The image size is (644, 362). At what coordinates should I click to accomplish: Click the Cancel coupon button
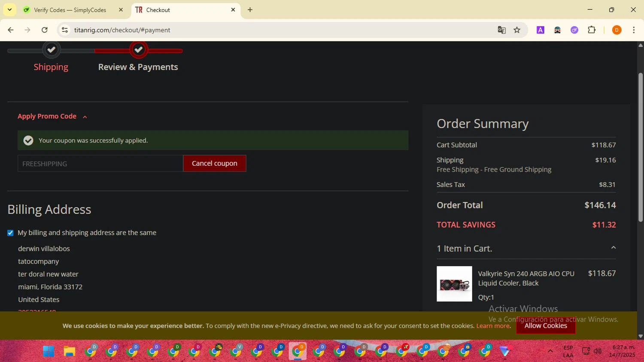215,163
